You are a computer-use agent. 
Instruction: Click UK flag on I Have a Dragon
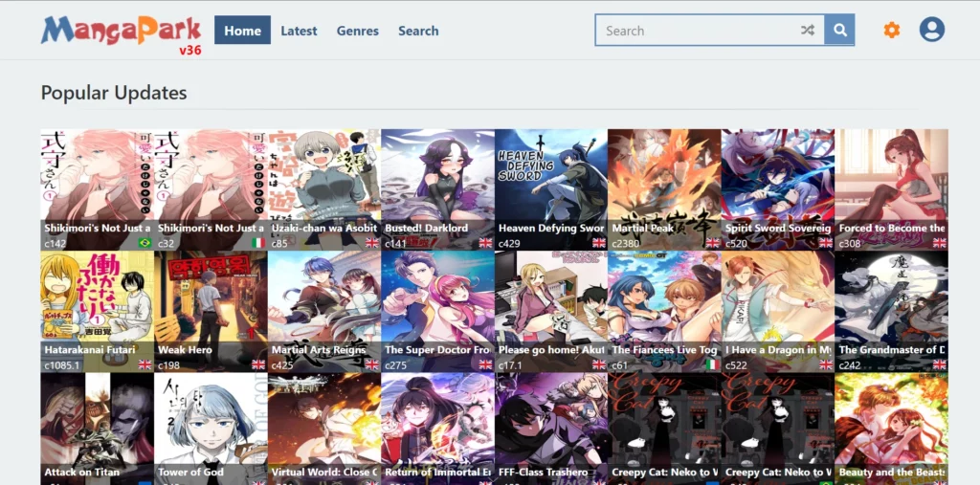(826, 364)
